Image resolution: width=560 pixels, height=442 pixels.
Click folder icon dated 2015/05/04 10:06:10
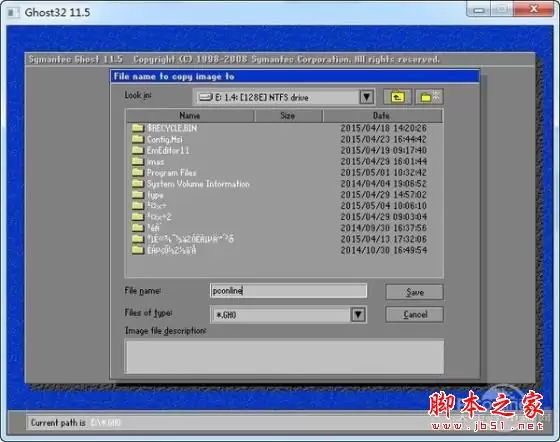point(138,205)
